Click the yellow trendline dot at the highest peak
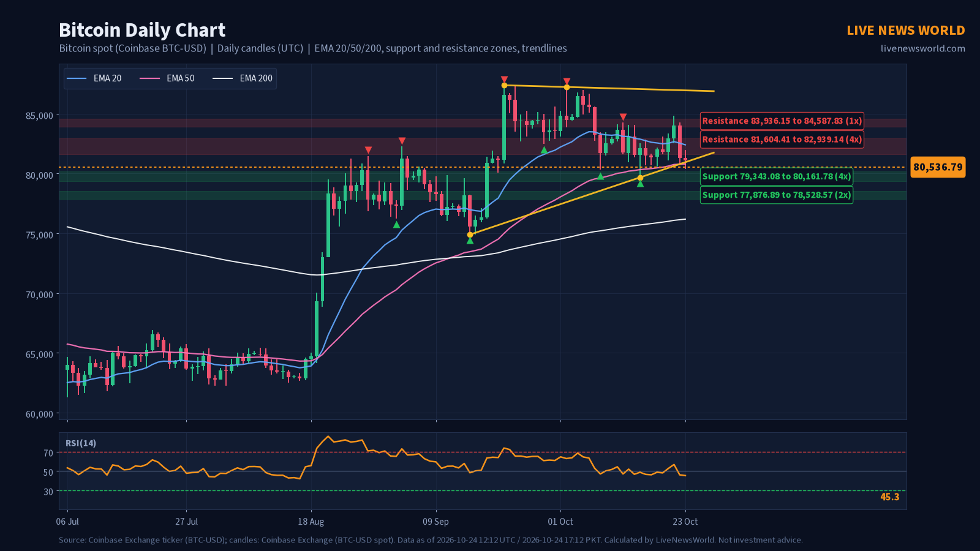 [504, 85]
